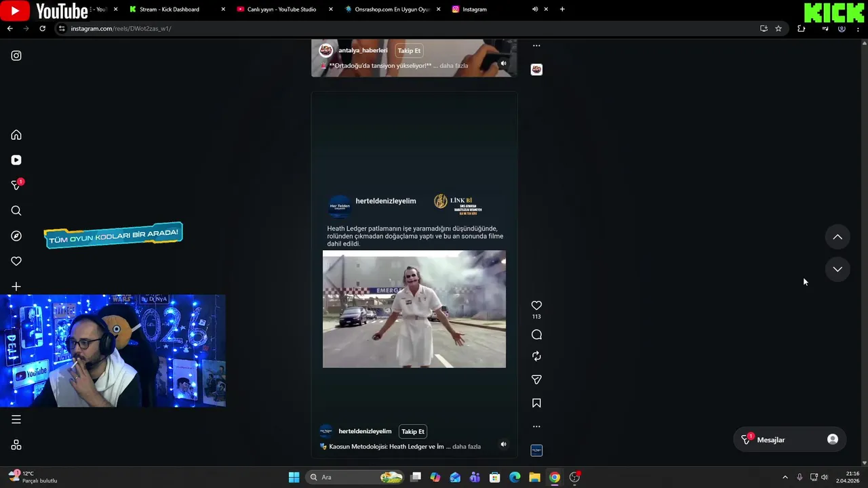Image resolution: width=868 pixels, height=488 pixels.
Task: Toggle sound on the antalya_haberleri reel
Action: (x=503, y=64)
